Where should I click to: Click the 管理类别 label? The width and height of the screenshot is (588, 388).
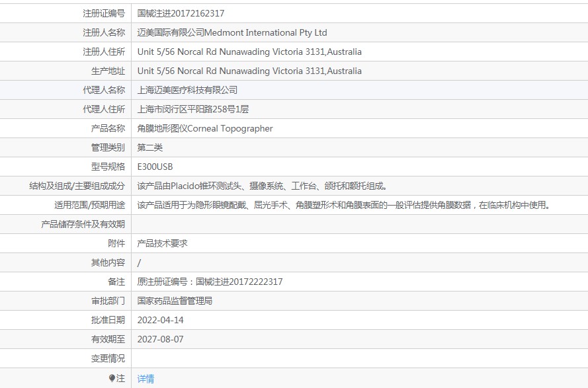click(x=108, y=147)
